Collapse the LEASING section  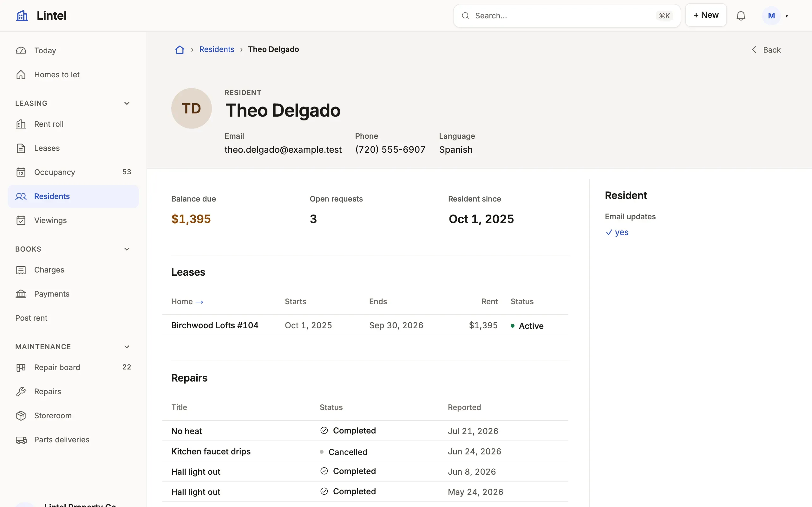tap(127, 103)
